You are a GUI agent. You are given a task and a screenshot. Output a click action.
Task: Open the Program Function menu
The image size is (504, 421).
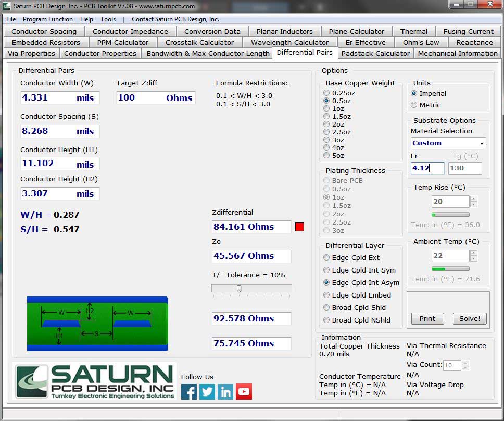pos(47,19)
